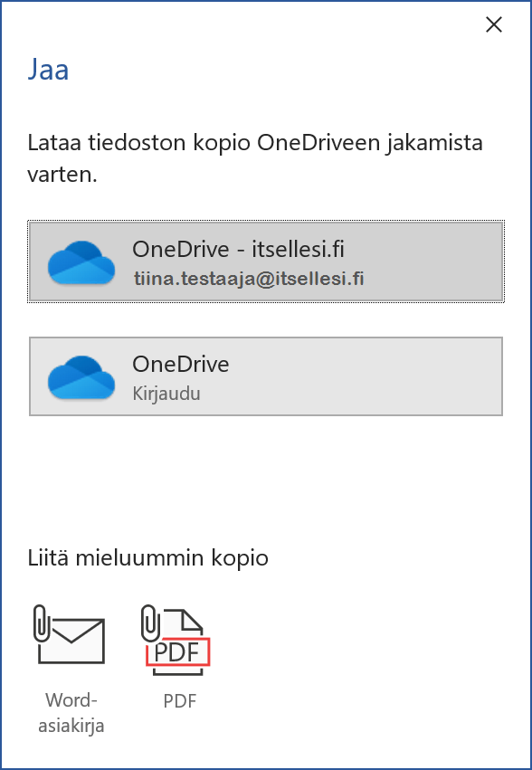The height and width of the screenshot is (770, 532).
Task: Choose the OneDrive Kirjaudu sign-in option
Action: (x=266, y=376)
